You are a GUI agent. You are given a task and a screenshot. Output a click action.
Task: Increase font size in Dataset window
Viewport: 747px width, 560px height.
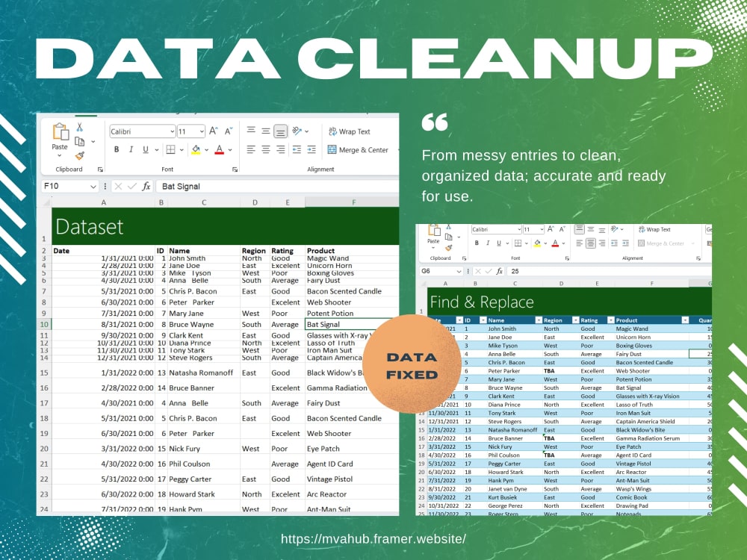(x=213, y=131)
